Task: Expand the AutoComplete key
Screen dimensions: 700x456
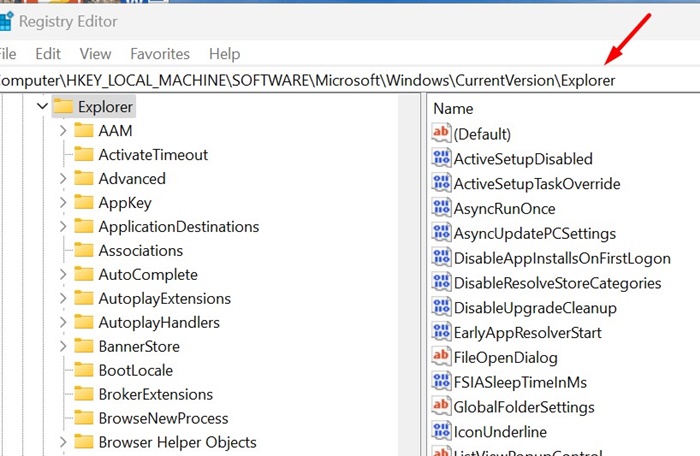Action: tap(63, 275)
